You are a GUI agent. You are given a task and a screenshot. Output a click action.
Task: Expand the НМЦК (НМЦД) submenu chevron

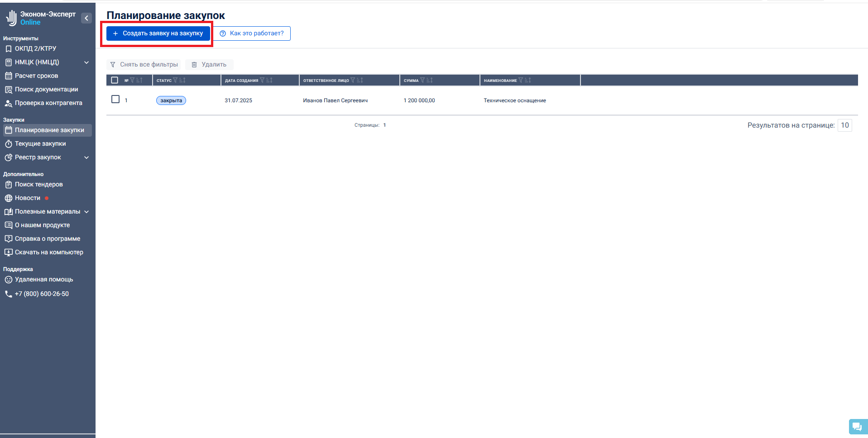[x=86, y=62]
